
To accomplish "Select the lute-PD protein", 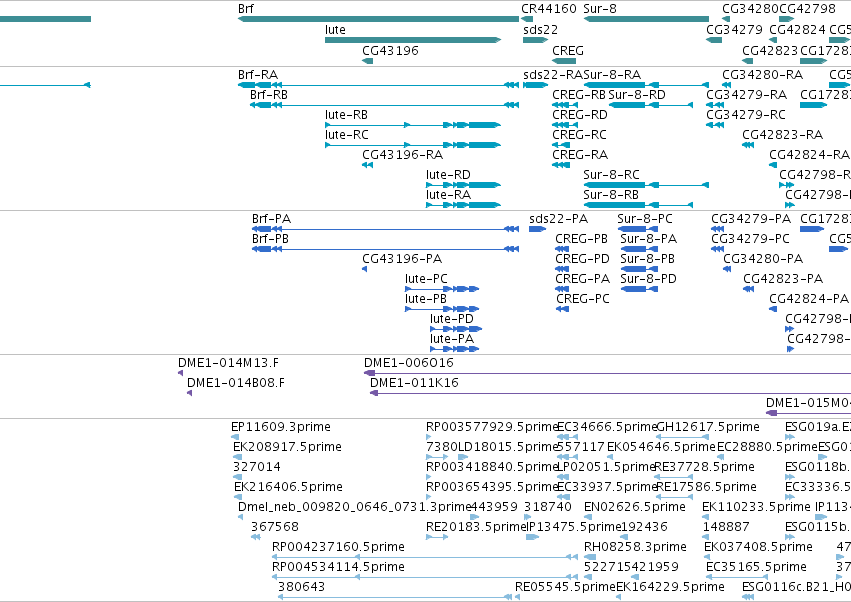I will point(456,329).
